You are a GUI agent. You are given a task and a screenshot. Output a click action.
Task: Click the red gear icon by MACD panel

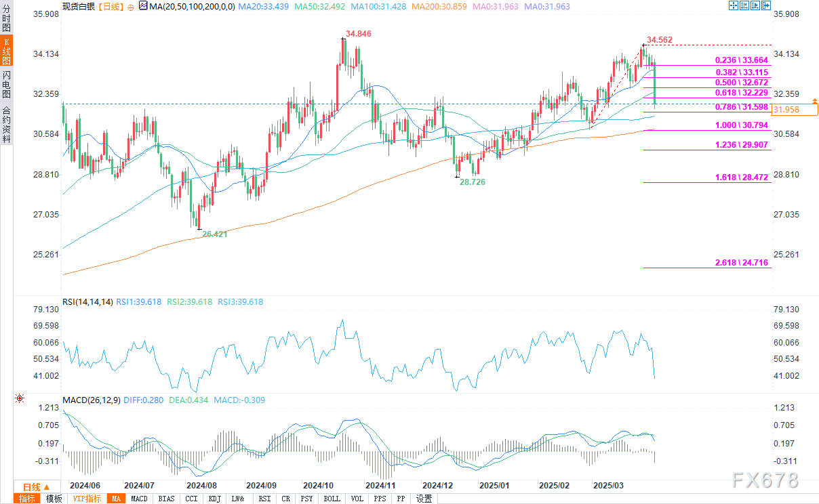[20, 399]
